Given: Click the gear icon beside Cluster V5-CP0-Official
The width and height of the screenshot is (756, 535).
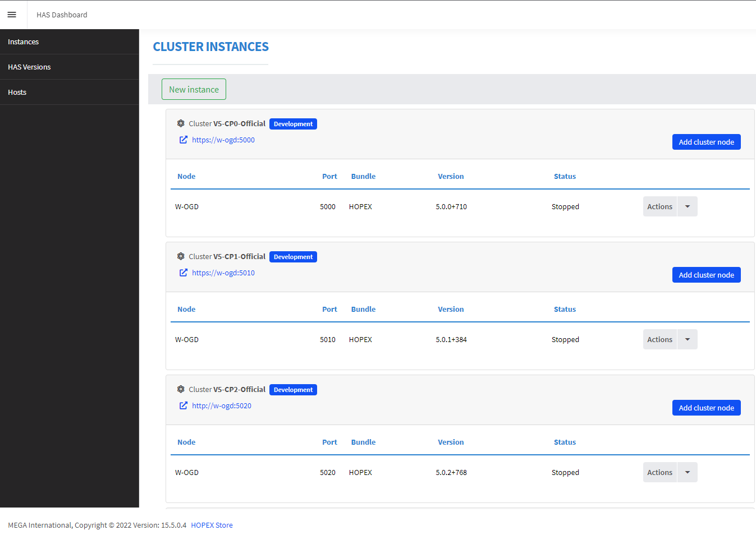Looking at the screenshot, I should coord(181,123).
